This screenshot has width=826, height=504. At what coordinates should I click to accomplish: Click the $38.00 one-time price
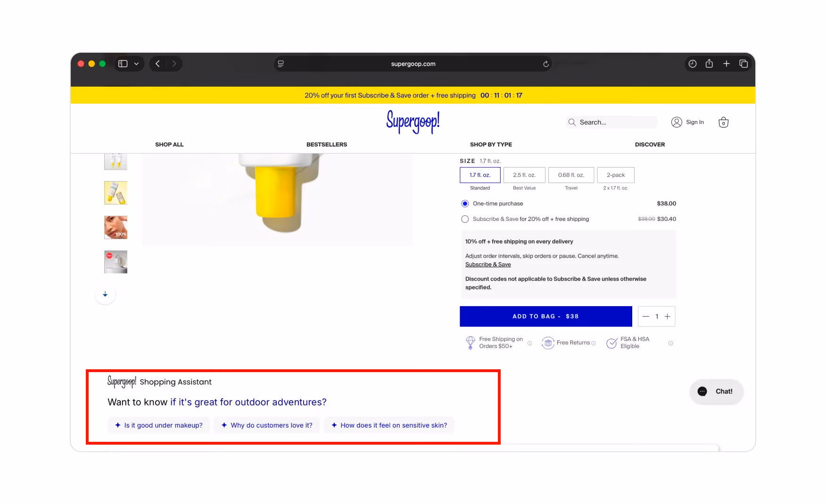coord(666,203)
